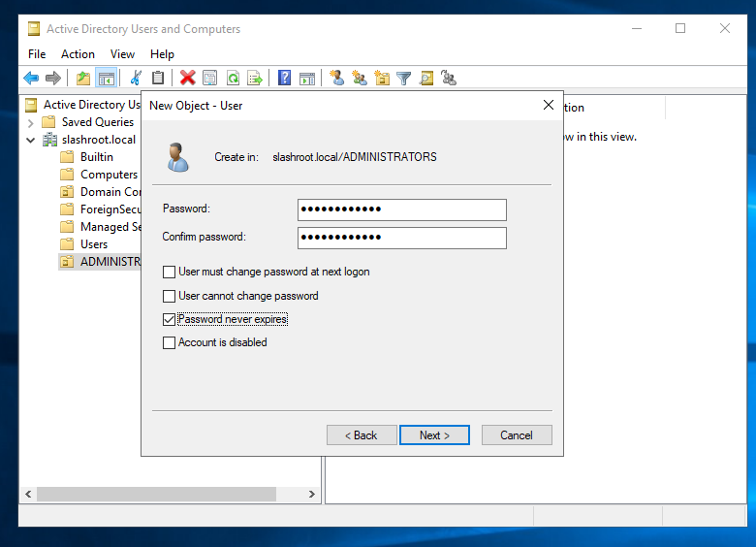Viewport: 756px width, 547px height.
Task: Click the Refresh toolbar icon
Action: 233,79
